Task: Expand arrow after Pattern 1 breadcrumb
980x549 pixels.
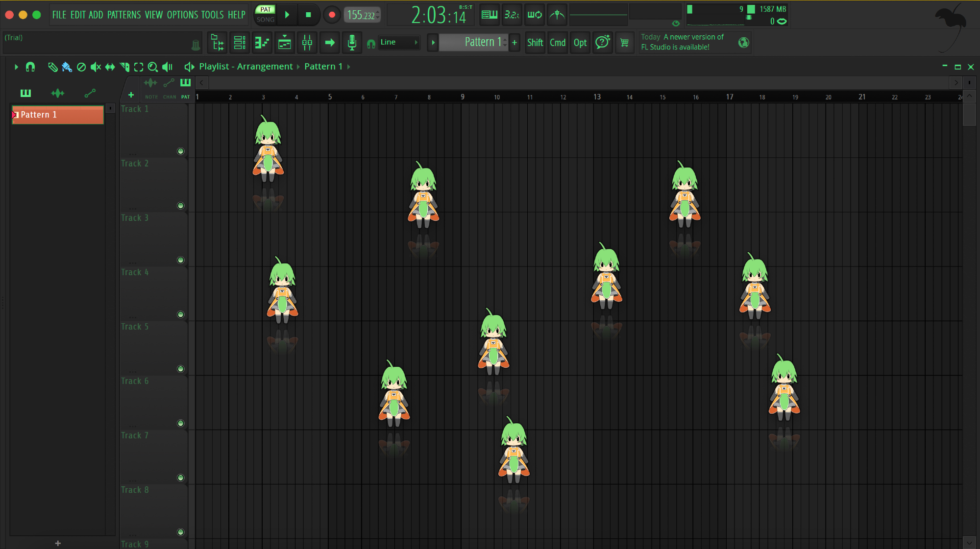Action: (348, 67)
